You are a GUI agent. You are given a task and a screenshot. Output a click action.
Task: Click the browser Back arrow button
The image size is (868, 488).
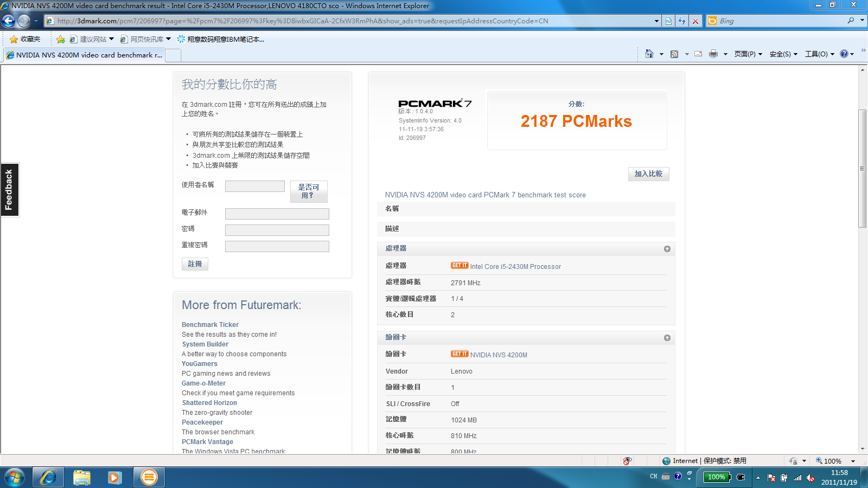pos(9,21)
